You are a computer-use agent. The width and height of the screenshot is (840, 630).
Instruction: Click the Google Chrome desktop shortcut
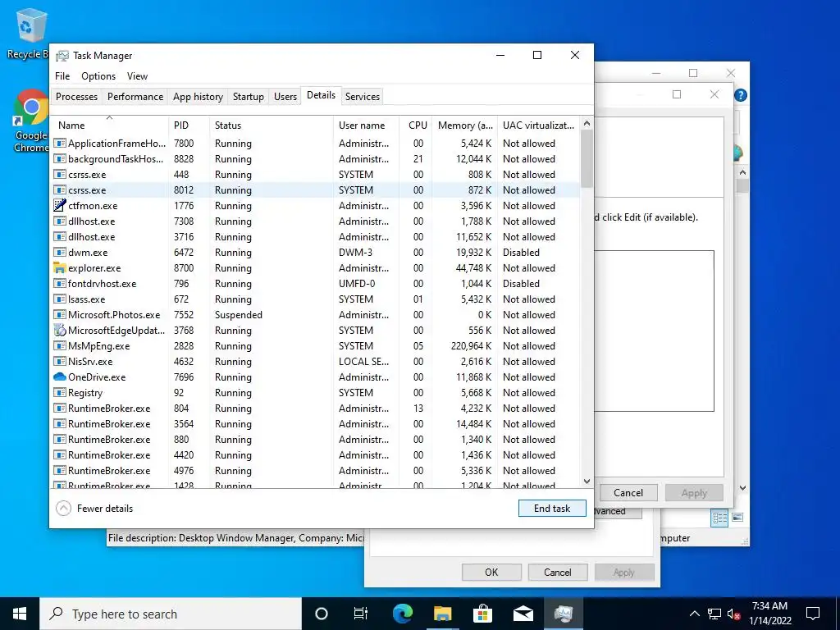(31, 121)
